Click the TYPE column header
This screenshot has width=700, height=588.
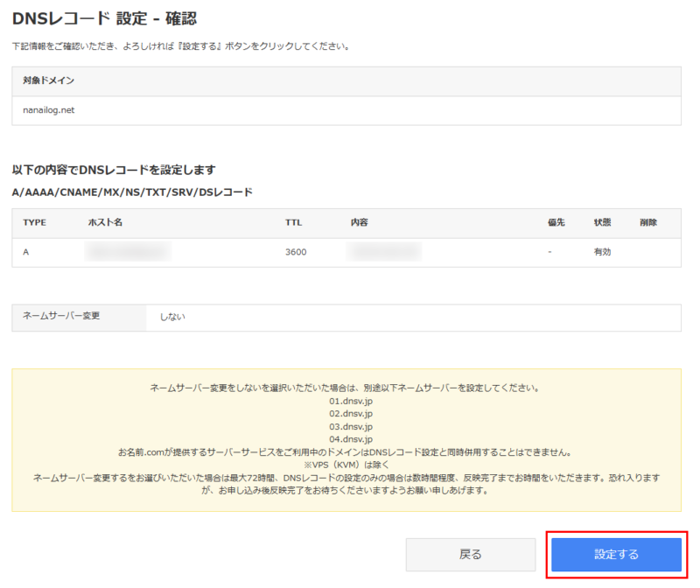click(x=35, y=223)
